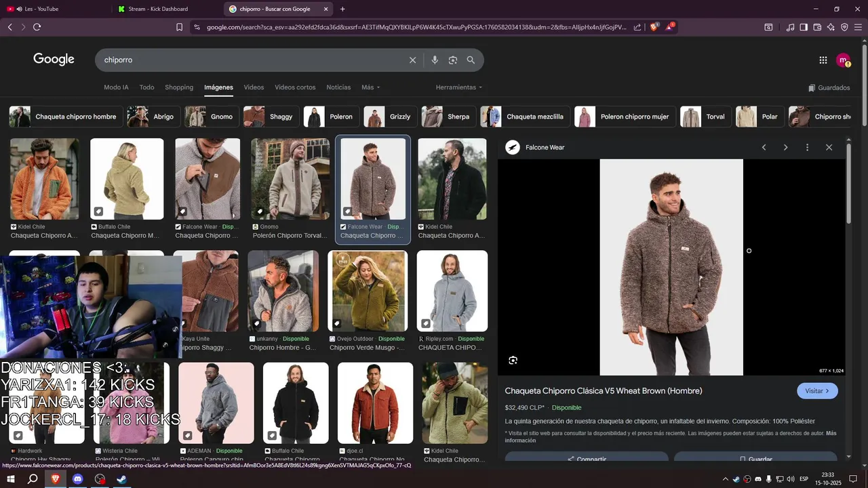The image size is (868, 488).
Task: Go back in browser history
Action: click(x=9, y=27)
